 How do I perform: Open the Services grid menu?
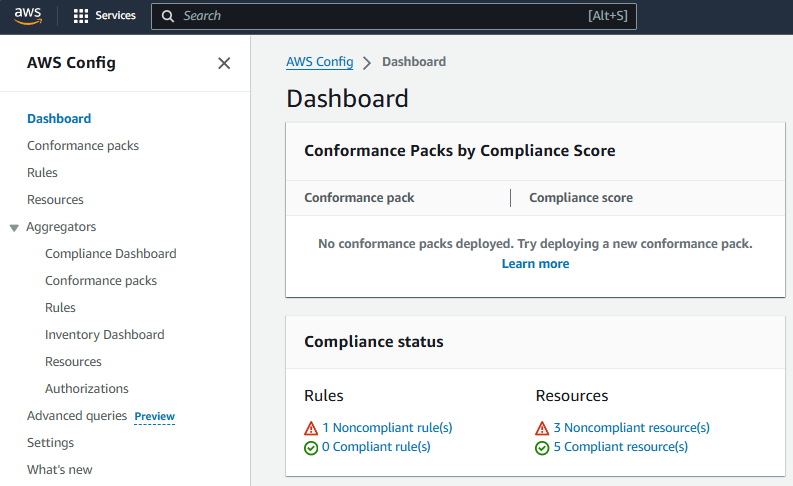coord(80,16)
